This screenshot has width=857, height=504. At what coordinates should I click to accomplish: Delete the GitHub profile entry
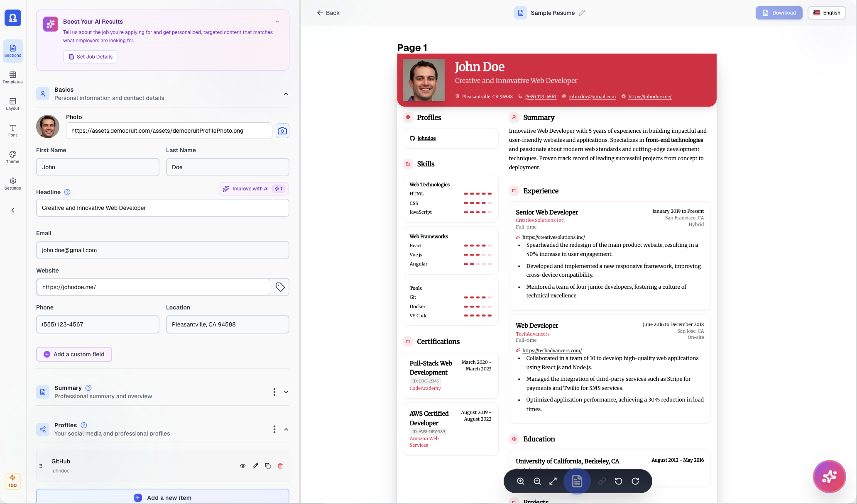(280, 466)
